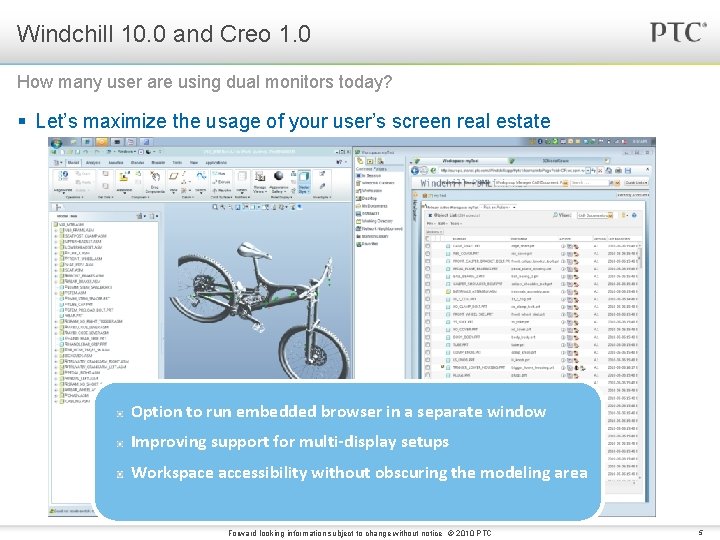Open the Windows Start orb
Viewport: 720px width, 540px height.
(x=56, y=143)
